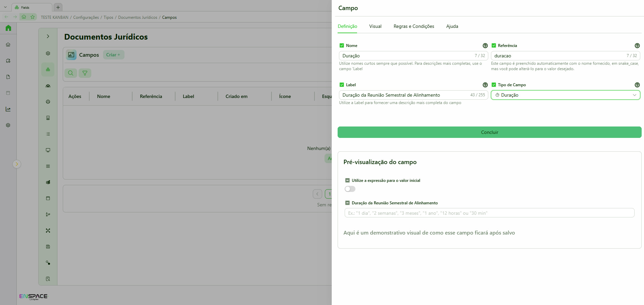Select the highlighted Fields cubes icon
The width and height of the screenshot is (644, 305).
[48, 69]
